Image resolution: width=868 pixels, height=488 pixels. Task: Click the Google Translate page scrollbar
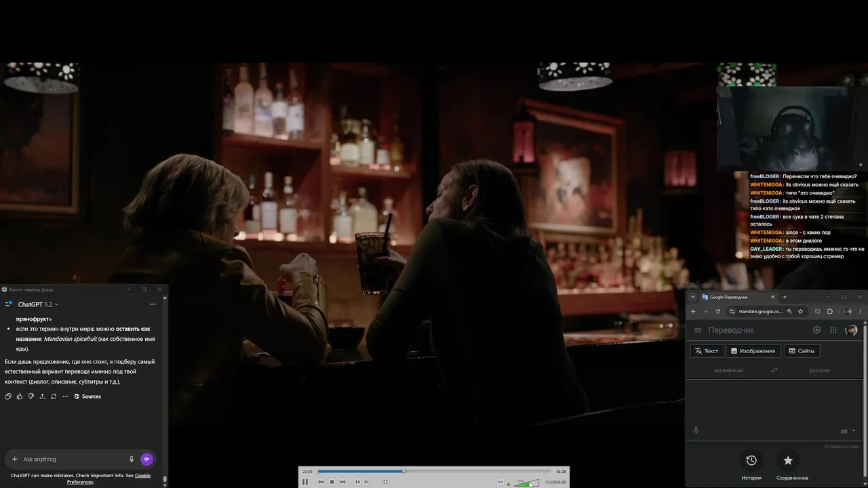pos(865,400)
